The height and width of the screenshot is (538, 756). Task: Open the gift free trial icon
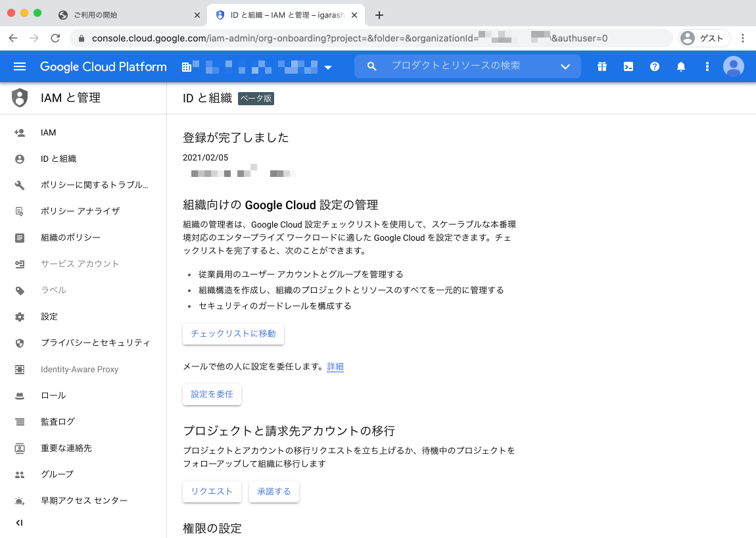(602, 66)
